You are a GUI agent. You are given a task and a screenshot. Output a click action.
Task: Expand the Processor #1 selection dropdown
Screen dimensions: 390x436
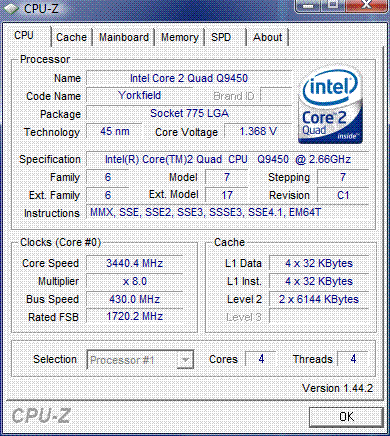coord(140,360)
